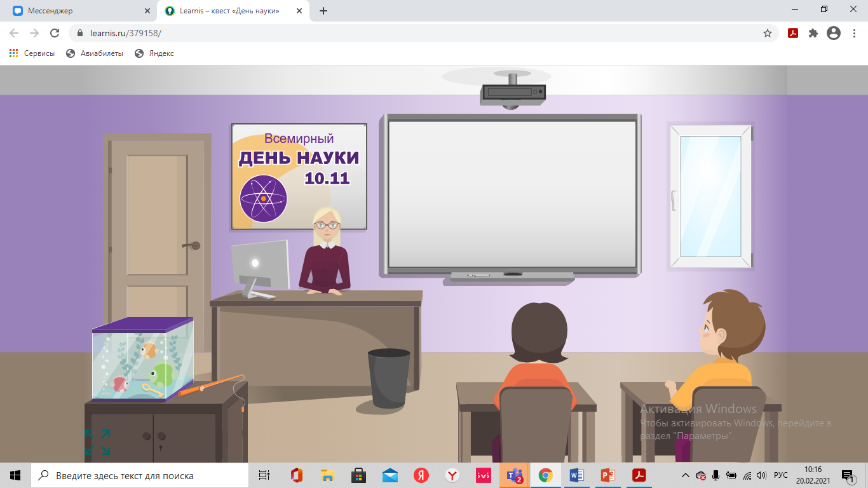Click the window handle
868x488 pixels.
(x=674, y=200)
